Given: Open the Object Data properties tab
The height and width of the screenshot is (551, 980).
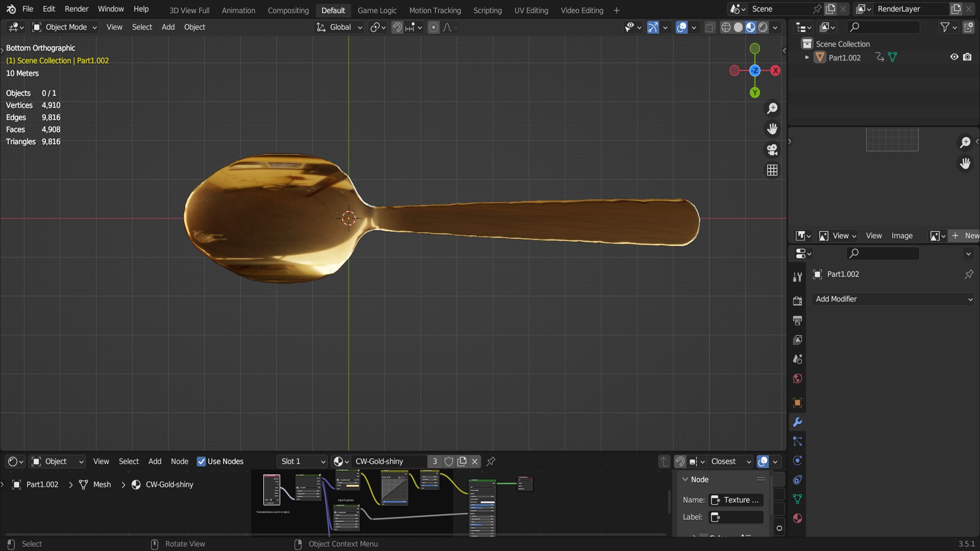Looking at the screenshot, I should point(797,499).
